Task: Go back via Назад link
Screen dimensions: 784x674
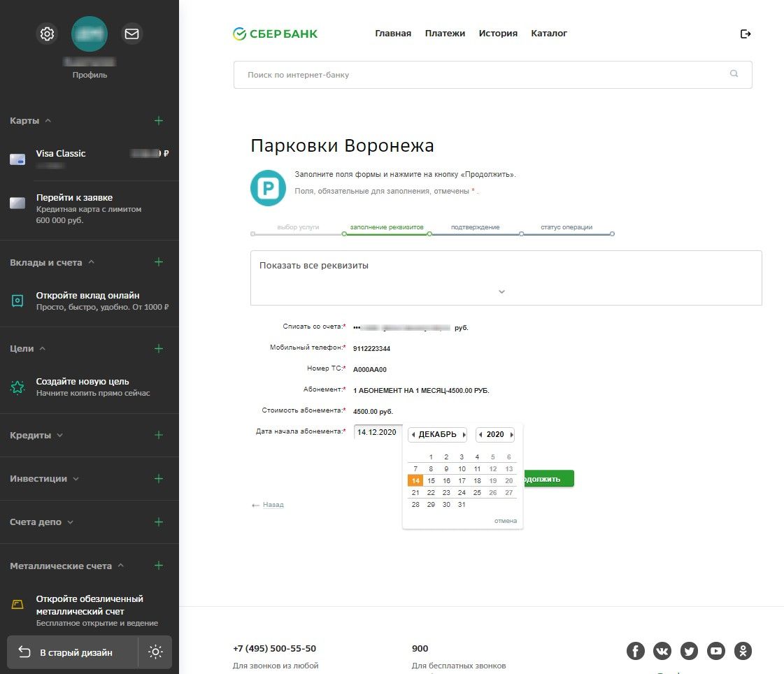Action: (273, 505)
